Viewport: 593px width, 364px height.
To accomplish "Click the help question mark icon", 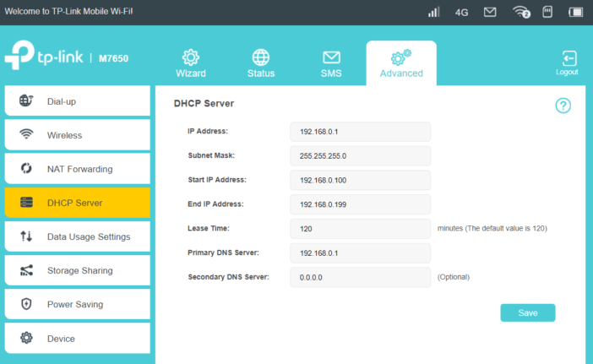I will [563, 106].
